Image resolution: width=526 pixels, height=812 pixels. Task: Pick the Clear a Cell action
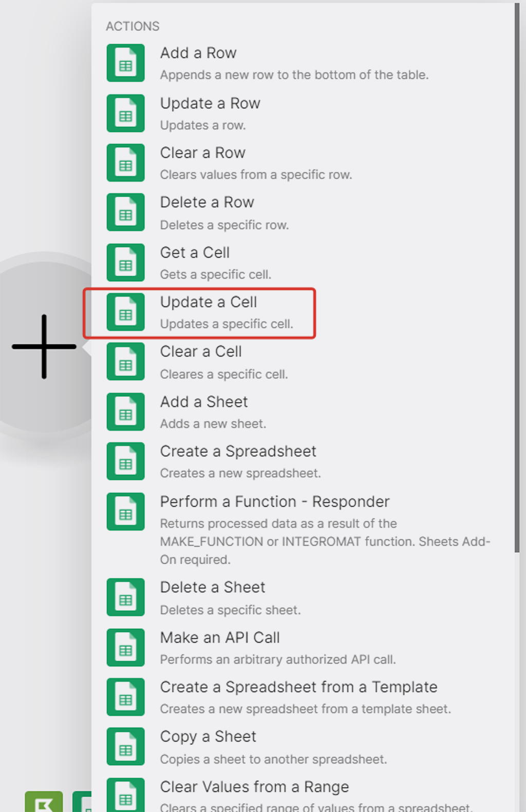[303, 362]
